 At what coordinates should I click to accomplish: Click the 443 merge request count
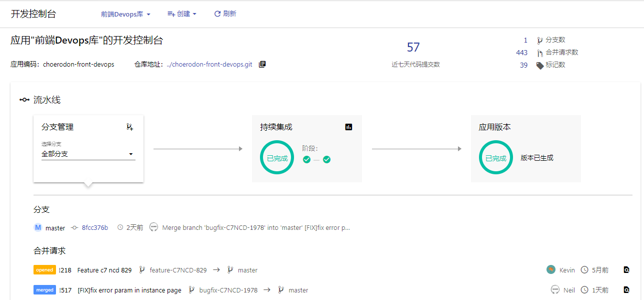point(521,53)
